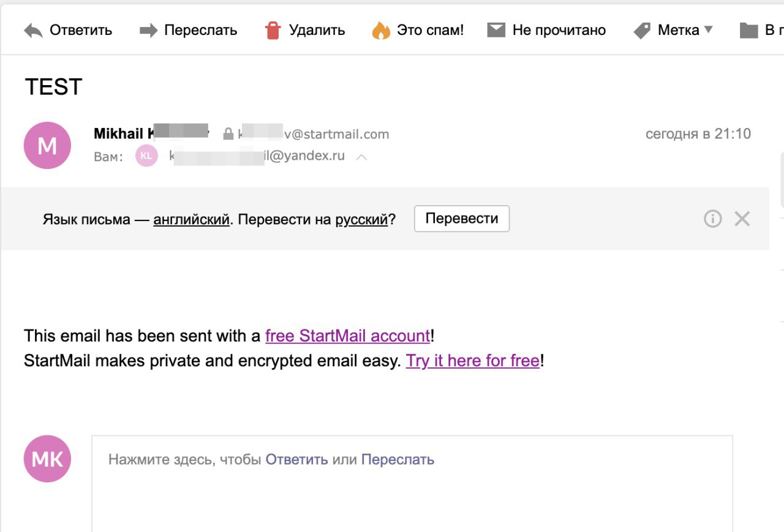The image size is (784, 532).
Task: Change the target language русский
Action: coord(361,219)
